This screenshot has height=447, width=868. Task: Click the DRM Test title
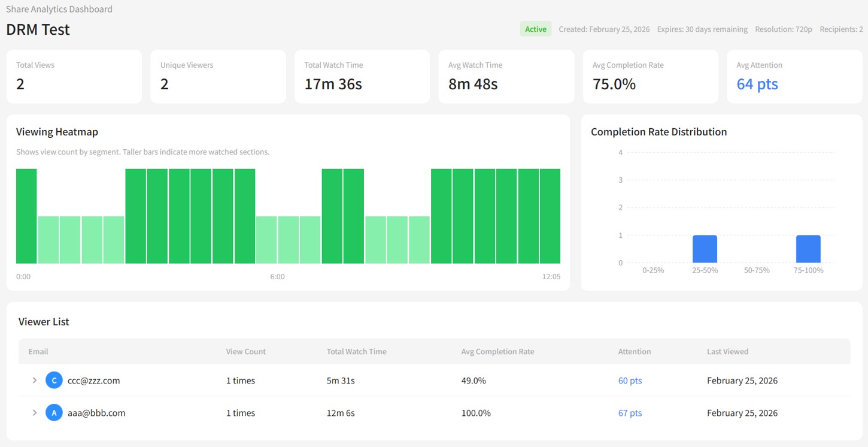(x=38, y=29)
